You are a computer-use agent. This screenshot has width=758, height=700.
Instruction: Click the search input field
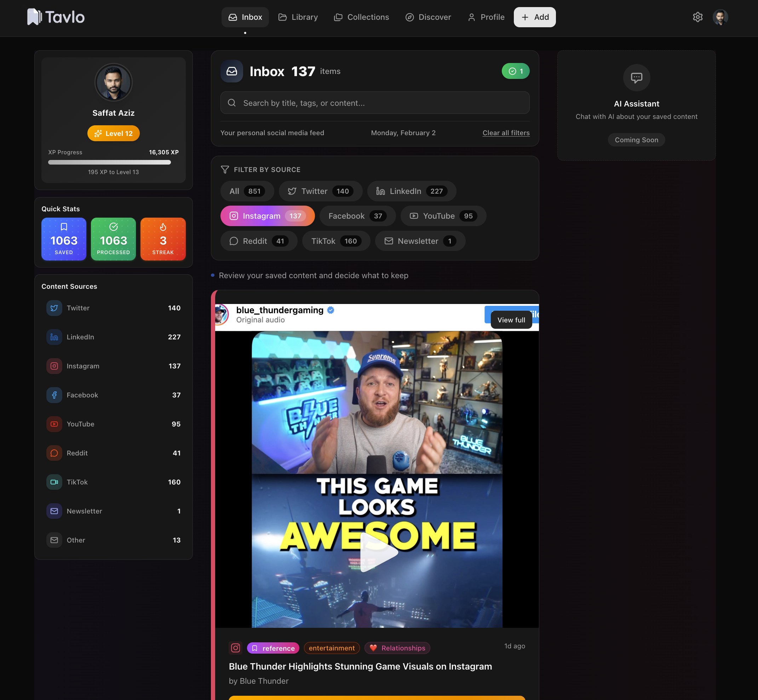374,103
